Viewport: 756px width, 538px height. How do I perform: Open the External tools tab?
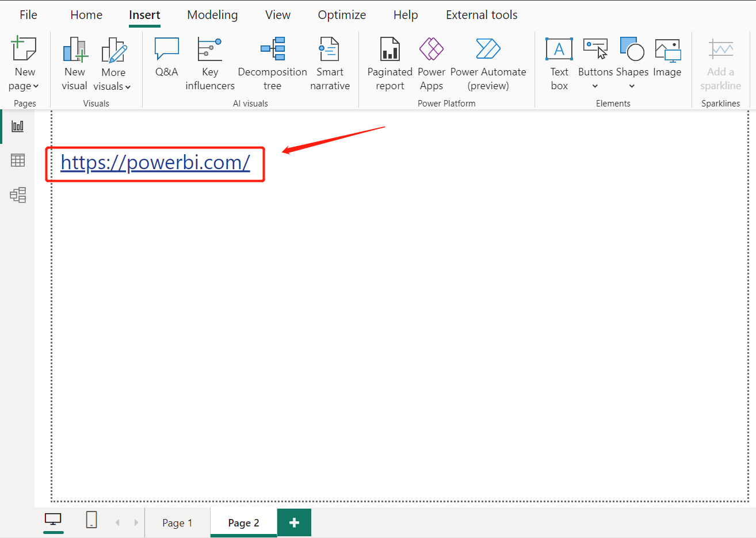click(x=482, y=15)
